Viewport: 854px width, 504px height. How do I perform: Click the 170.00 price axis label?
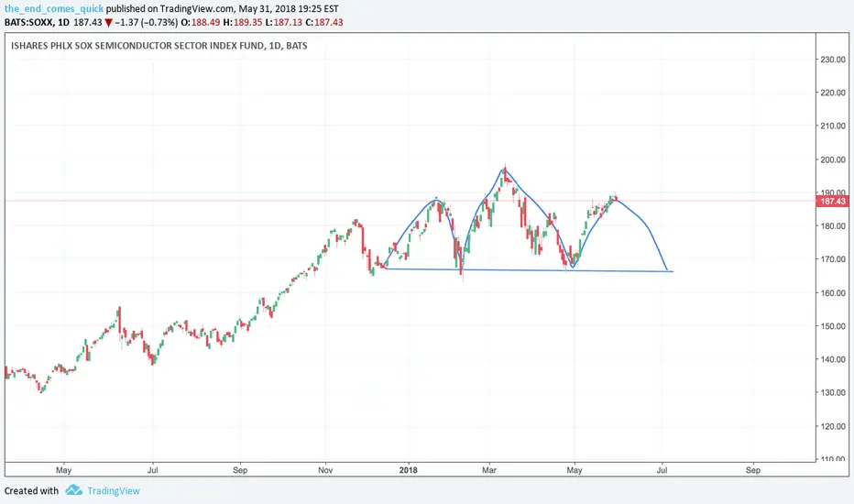coord(833,259)
